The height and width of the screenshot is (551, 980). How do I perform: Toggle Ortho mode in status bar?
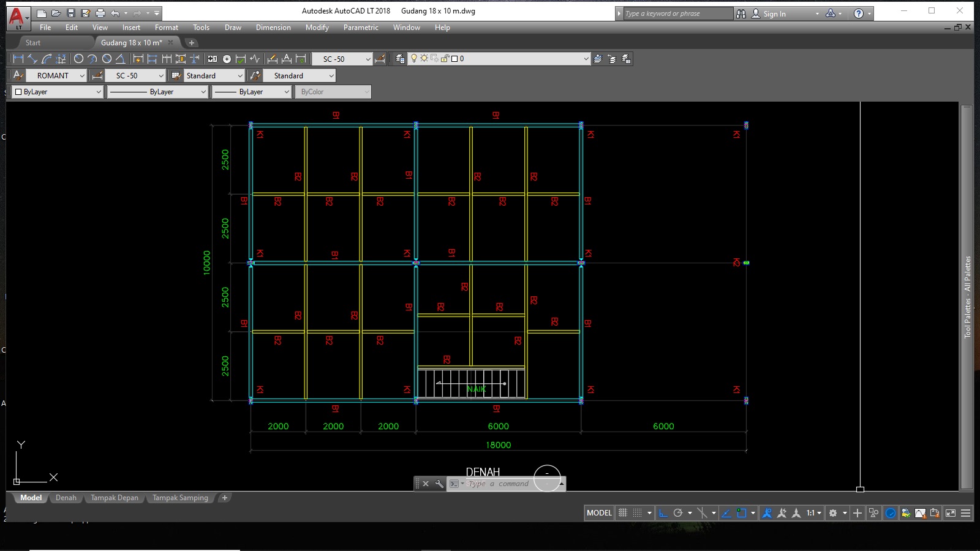pyautogui.click(x=663, y=513)
